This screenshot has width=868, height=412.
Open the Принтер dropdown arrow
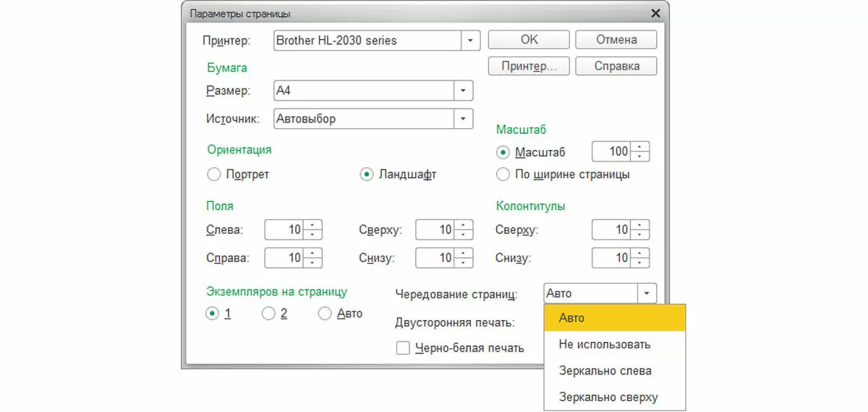click(471, 41)
